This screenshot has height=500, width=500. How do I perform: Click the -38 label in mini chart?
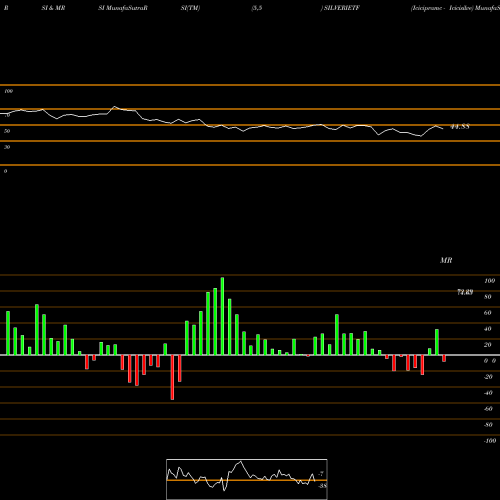coord(322,486)
